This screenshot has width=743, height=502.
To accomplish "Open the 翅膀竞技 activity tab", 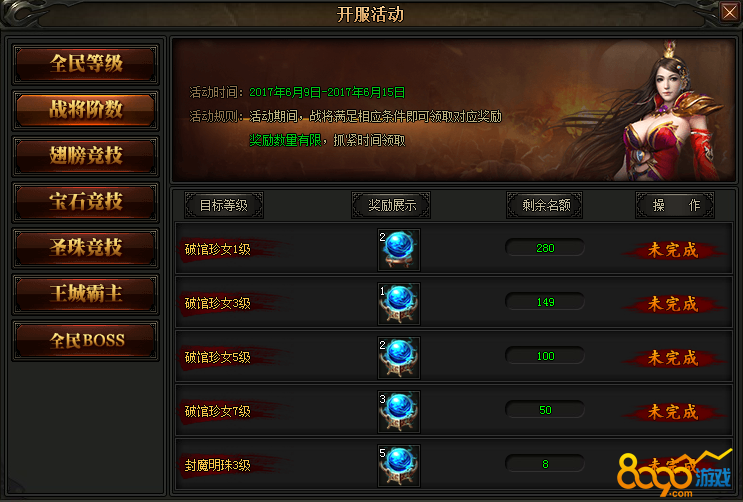I will click(x=86, y=156).
